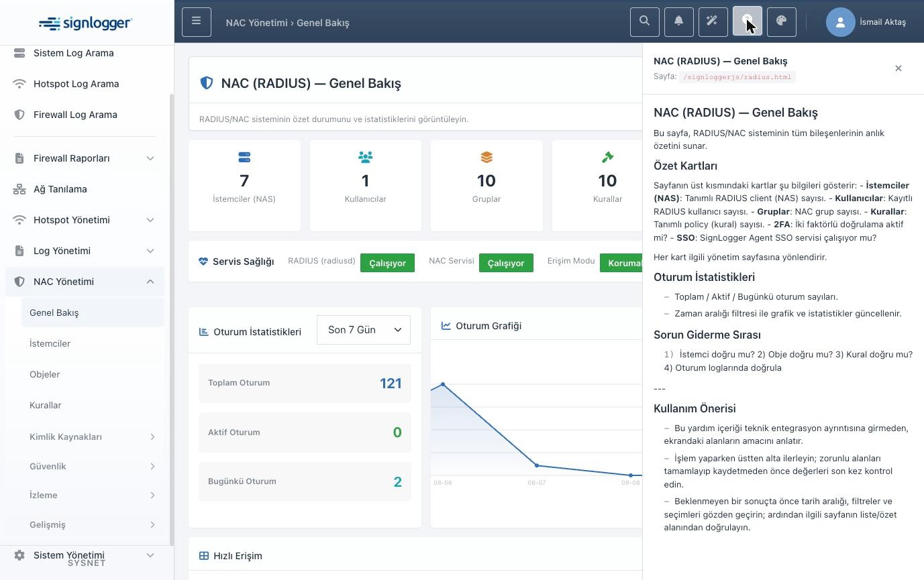Close the help panel

click(899, 68)
